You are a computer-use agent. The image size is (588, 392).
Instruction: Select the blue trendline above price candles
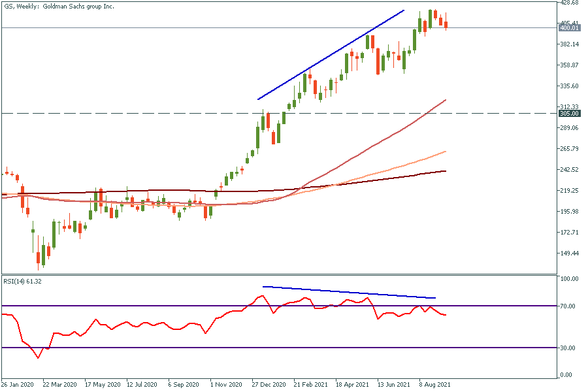tap(331, 55)
